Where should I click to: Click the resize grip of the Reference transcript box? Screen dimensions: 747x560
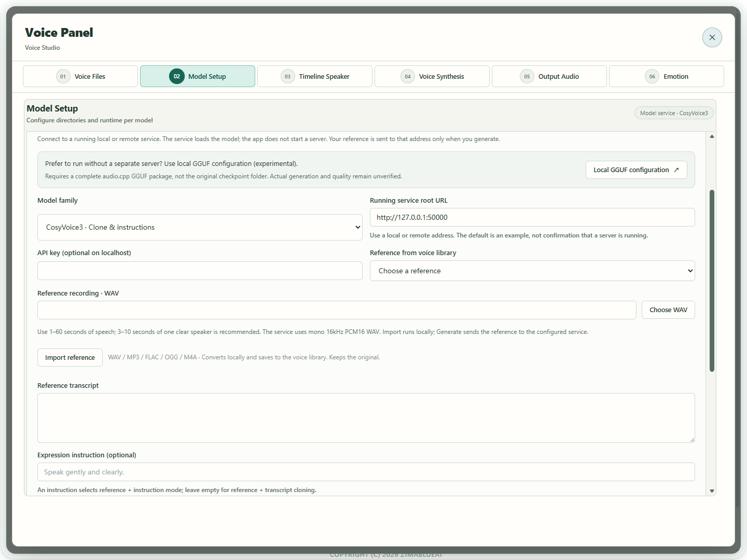click(692, 440)
